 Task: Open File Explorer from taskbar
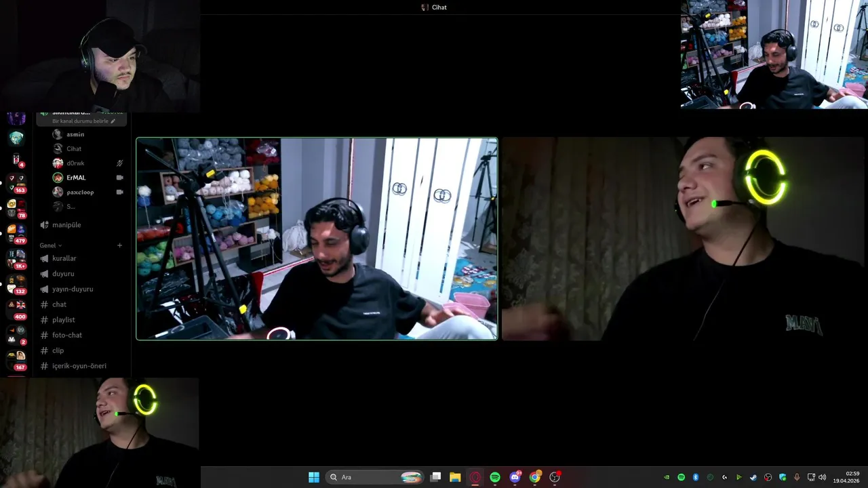tap(455, 477)
